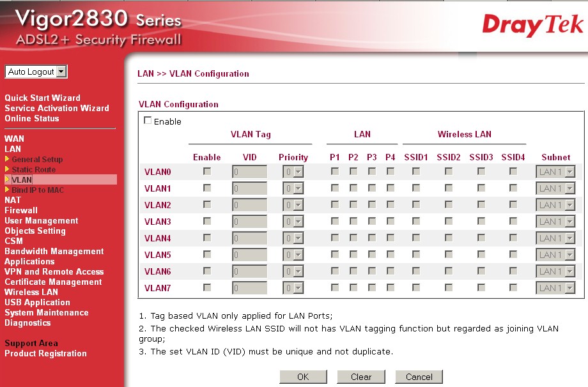The height and width of the screenshot is (387, 588).
Task: Open the Firewall menu
Action: pos(21,210)
